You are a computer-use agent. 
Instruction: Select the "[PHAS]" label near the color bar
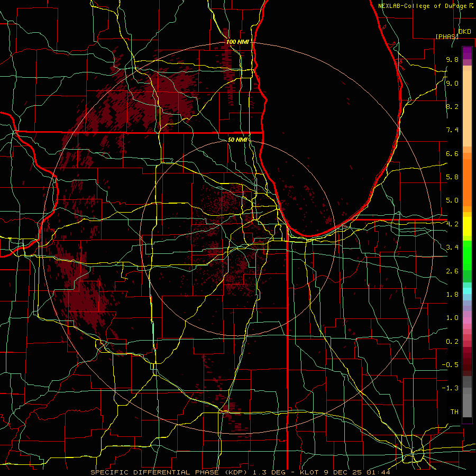(447, 36)
